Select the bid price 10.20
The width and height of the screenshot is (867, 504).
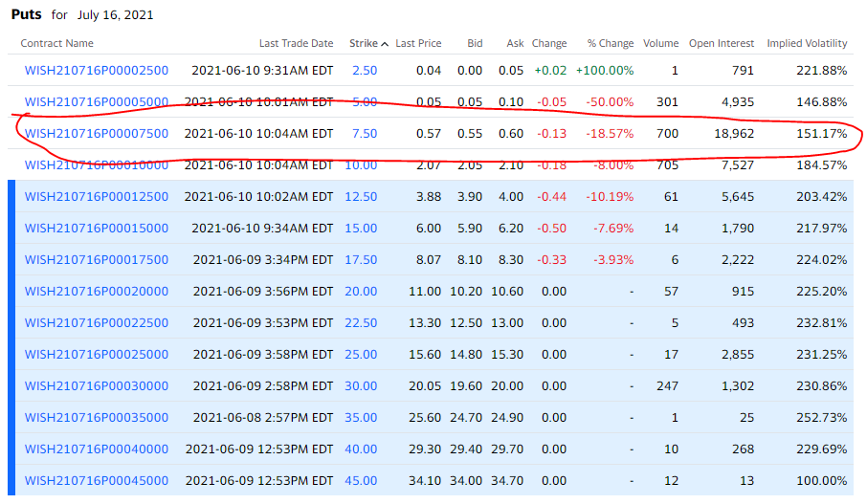(466, 291)
